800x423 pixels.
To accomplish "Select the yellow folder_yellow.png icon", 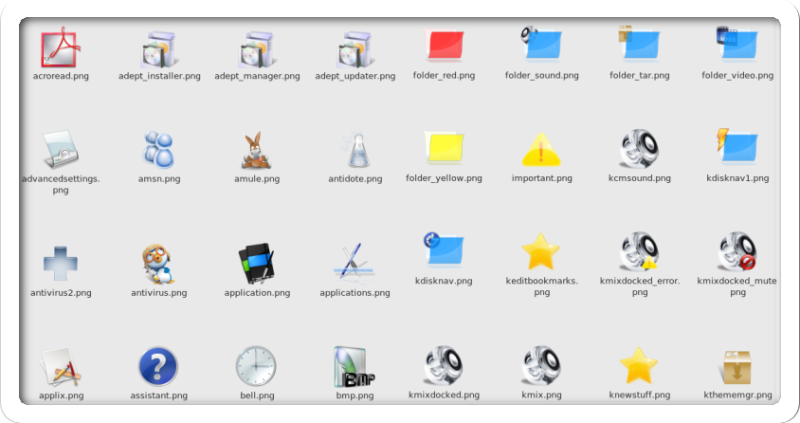I will click(444, 147).
